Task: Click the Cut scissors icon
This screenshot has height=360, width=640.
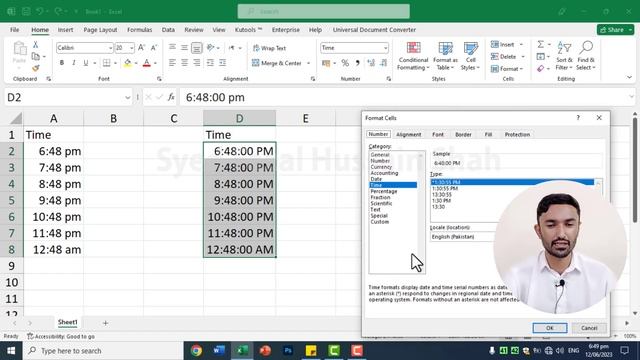Action: pyautogui.click(x=36, y=44)
